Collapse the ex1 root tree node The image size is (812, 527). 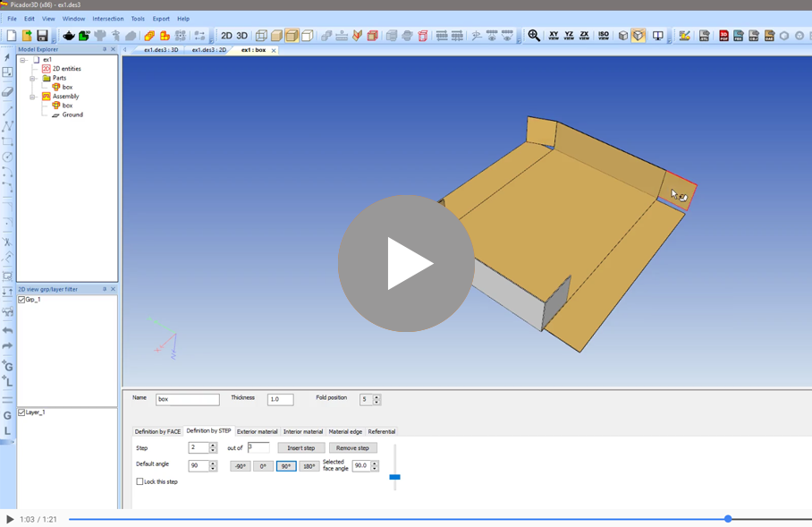point(22,60)
